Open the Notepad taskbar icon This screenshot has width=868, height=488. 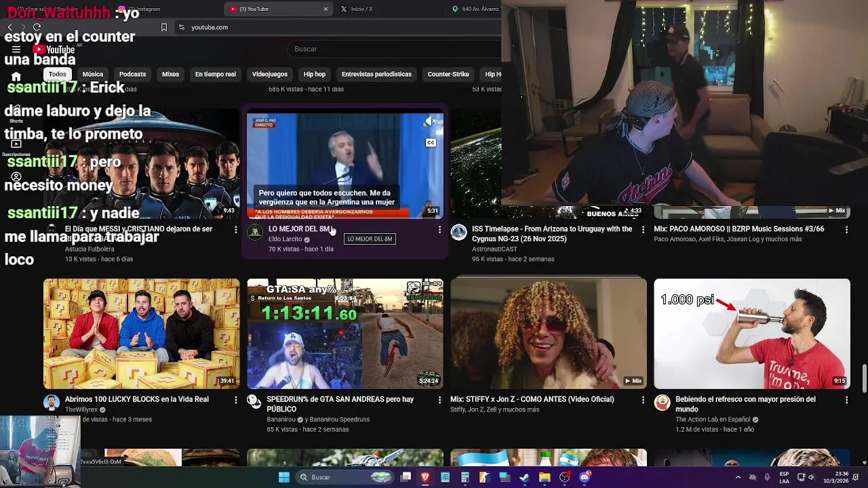click(445, 477)
